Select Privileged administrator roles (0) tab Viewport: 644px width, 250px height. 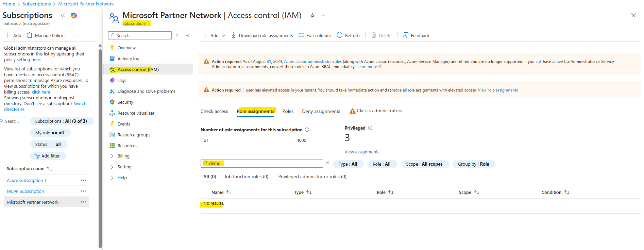(312, 177)
